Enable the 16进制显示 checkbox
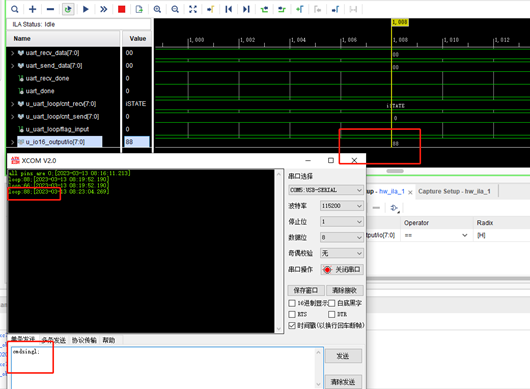The image size is (530, 389). pyautogui.click(x=292, y=303)
